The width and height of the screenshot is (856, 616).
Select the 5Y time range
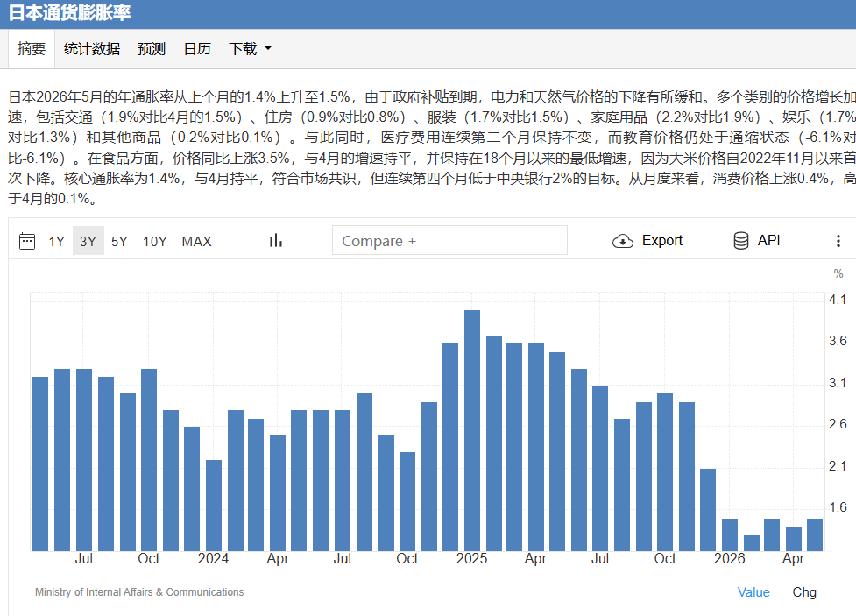point(119,241)
